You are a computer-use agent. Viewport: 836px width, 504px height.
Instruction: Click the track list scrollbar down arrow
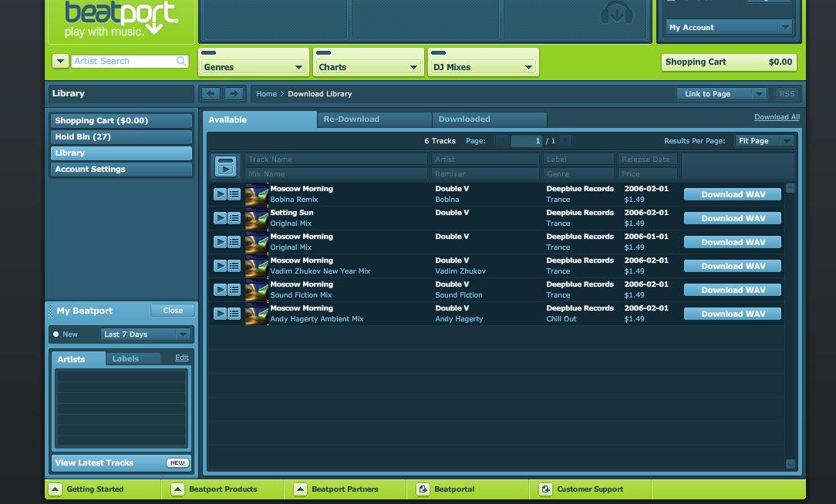pyautogui.click(x=790, y=463)
